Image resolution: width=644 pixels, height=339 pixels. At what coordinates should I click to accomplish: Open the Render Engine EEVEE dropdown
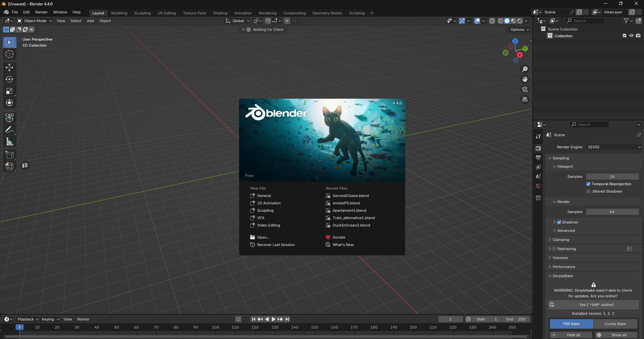(x=614, y=147)
